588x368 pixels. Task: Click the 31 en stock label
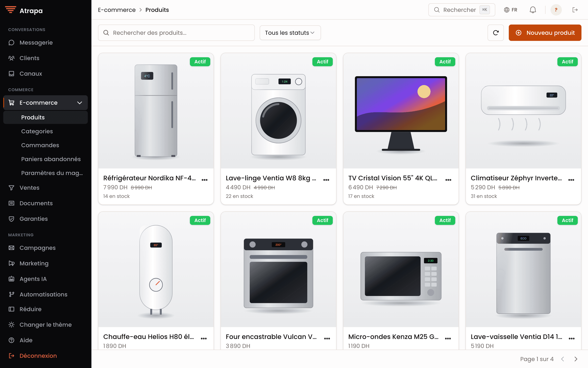484,196
